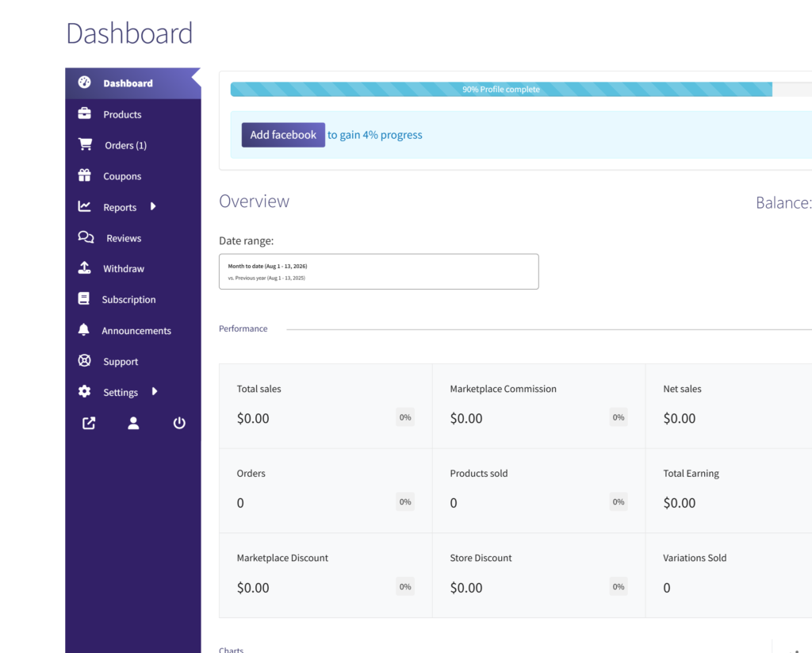Click the Net sales card
Screen dimensions: 812x653
pos(729,406)
